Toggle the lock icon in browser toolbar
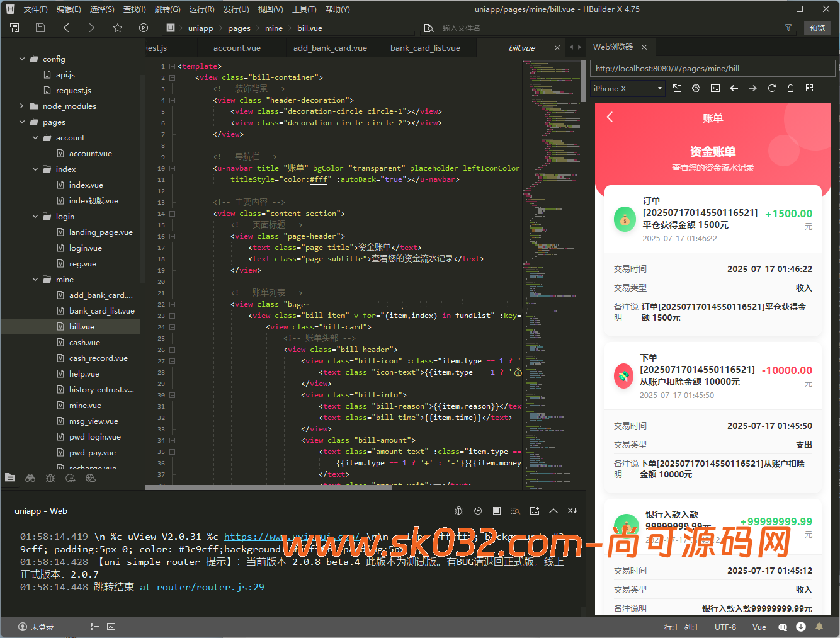Image resolution: width=840 pixels, height=638 pixels. (790, 88)
